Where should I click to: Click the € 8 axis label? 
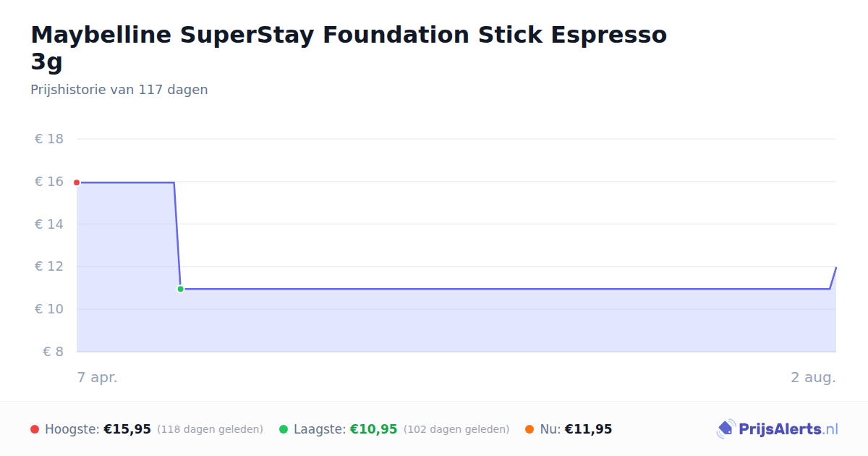click(54, 352)
